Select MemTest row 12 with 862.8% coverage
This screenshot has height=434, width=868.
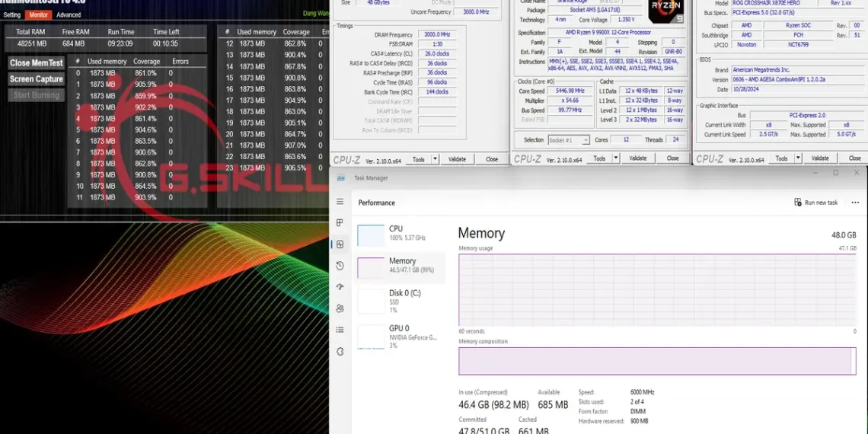(273, 43)
